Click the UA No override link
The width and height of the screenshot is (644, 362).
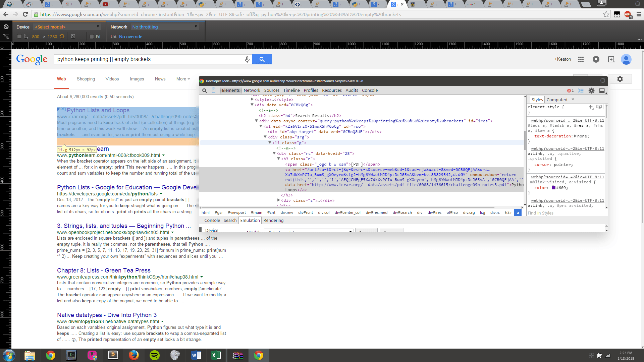tap(130, 37)
